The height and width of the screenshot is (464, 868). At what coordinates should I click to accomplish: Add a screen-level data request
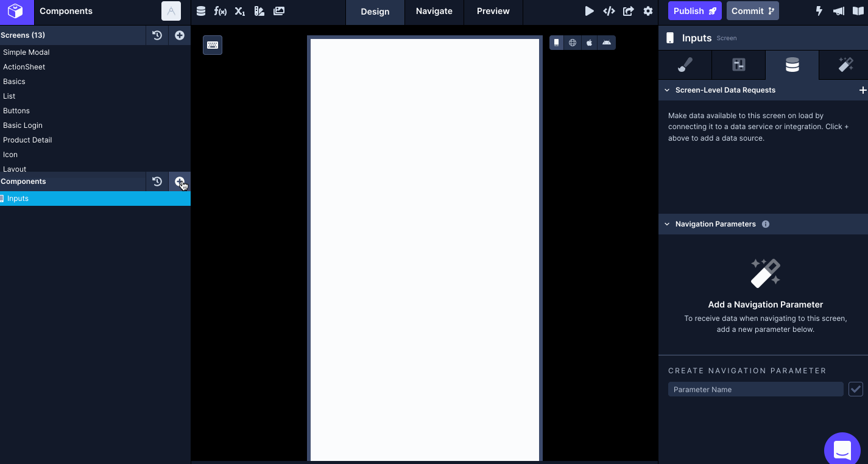tap(863, 90)
